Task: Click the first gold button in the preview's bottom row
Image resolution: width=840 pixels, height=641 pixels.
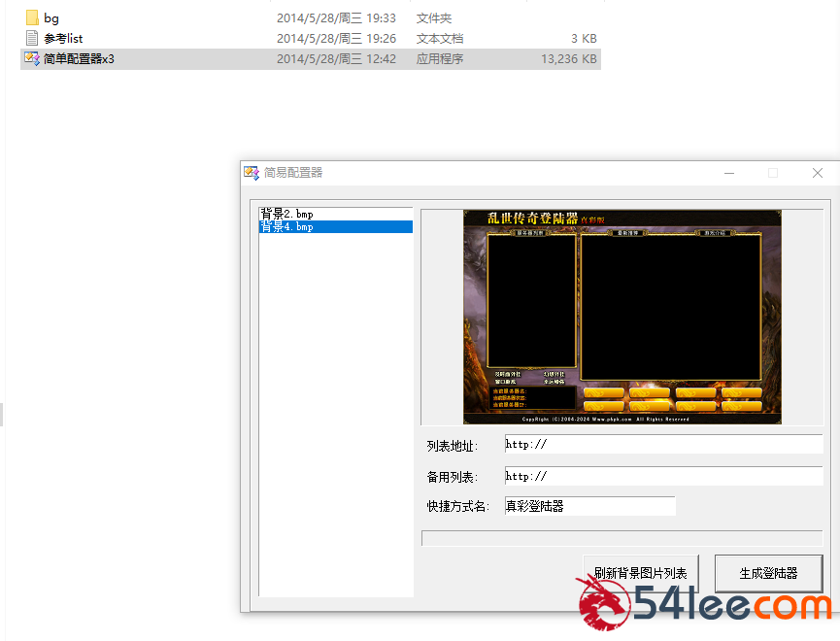Action: [601, 406]
